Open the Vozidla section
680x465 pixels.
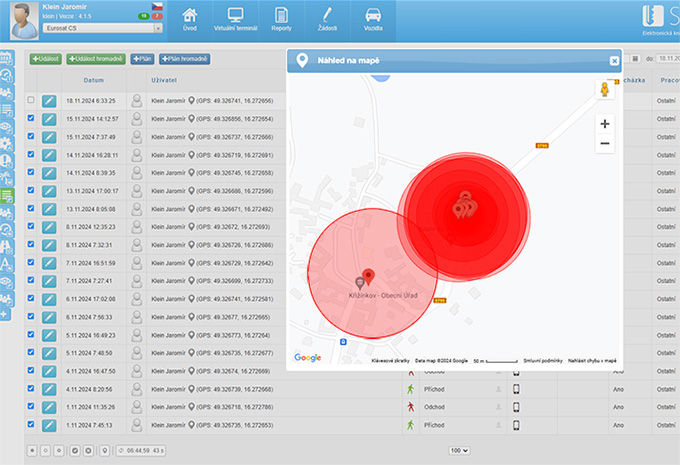pos(372,19)
